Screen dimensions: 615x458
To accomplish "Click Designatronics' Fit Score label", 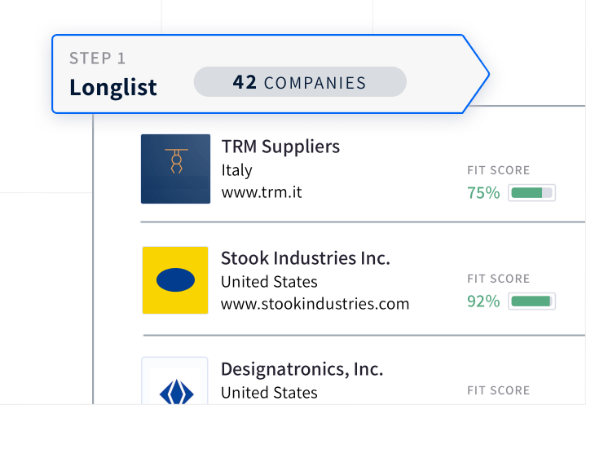I will (498, 390).
